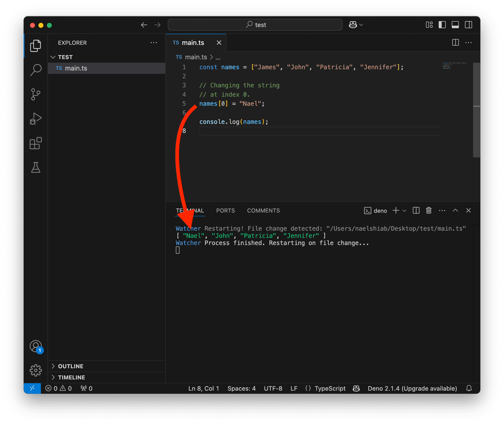Screen dimensions: 504x425
Task: Click the console.log(names) code line
Action: coord(234,122)
